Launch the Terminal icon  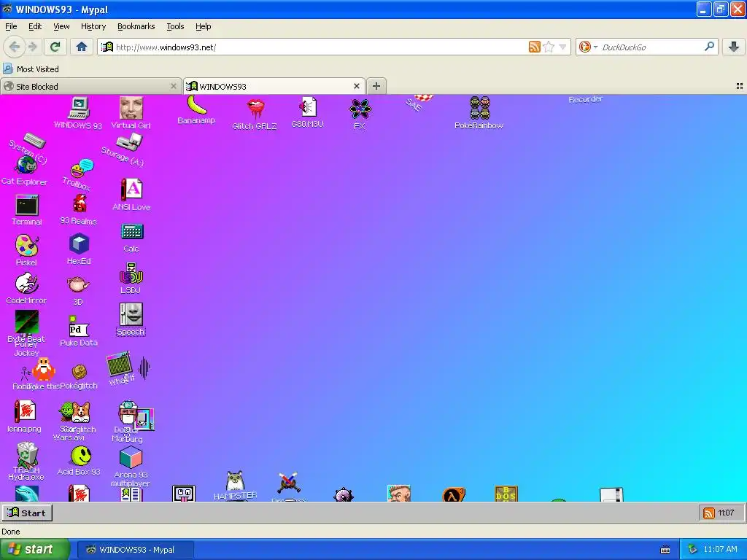coord(27,206)
